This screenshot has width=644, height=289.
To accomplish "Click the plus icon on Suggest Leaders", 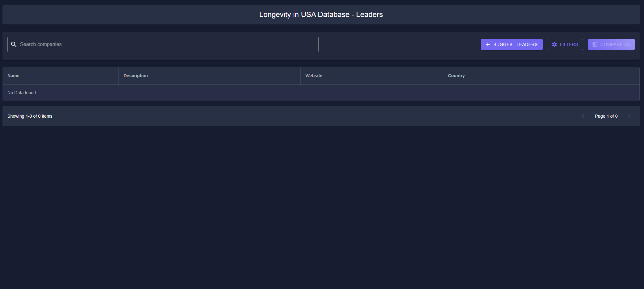I will coord(488,44).
